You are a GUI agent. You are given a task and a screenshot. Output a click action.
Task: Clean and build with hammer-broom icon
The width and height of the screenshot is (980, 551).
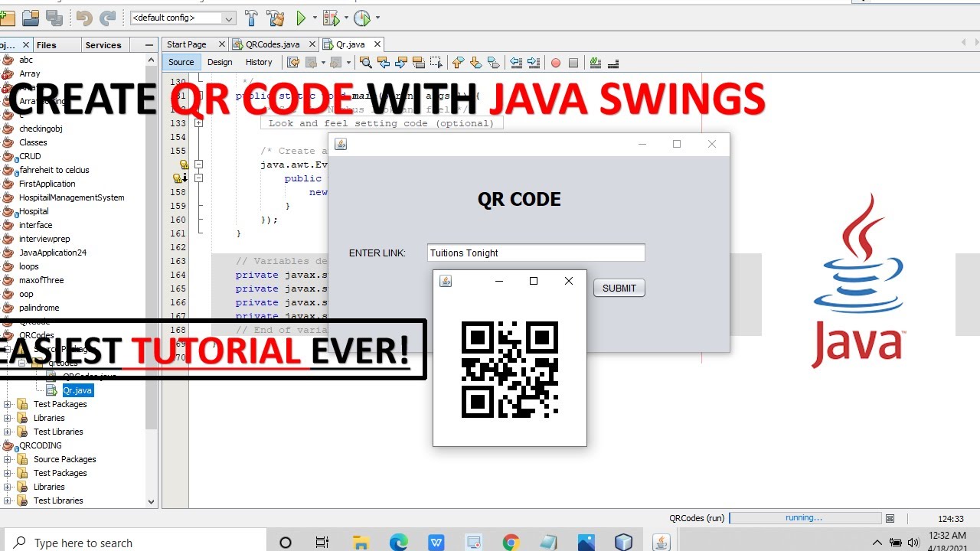(276, 17)
